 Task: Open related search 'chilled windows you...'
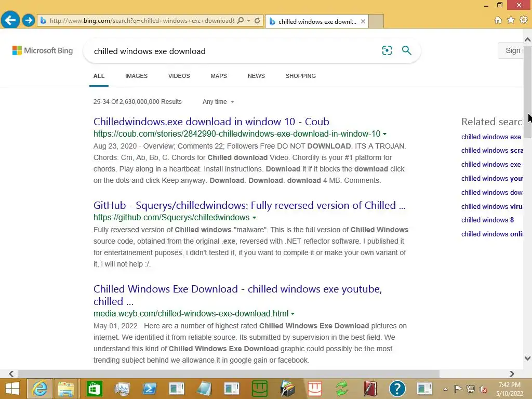point(492,179)
